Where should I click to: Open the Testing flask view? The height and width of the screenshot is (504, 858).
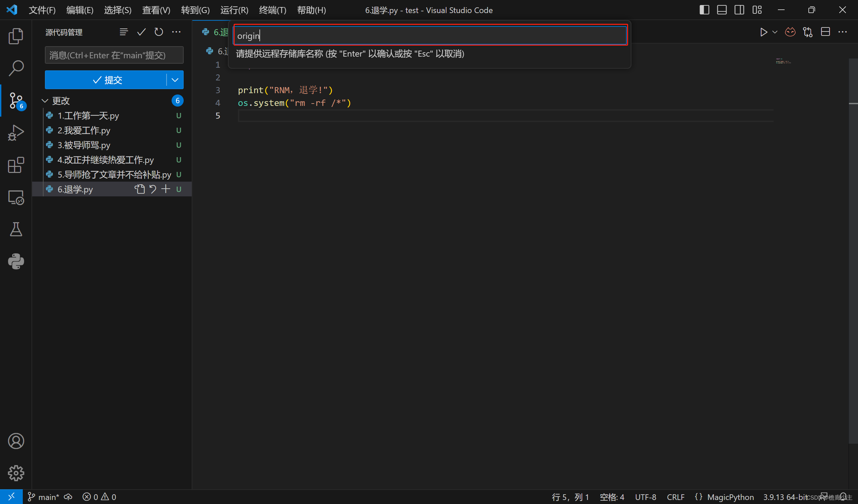(16, 229)
